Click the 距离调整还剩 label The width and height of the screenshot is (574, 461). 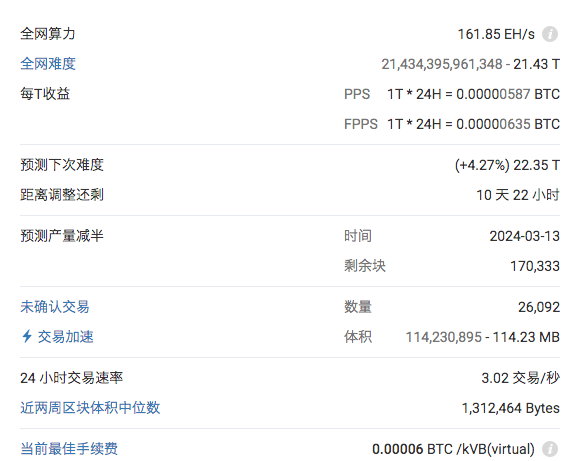coord(62,195)
